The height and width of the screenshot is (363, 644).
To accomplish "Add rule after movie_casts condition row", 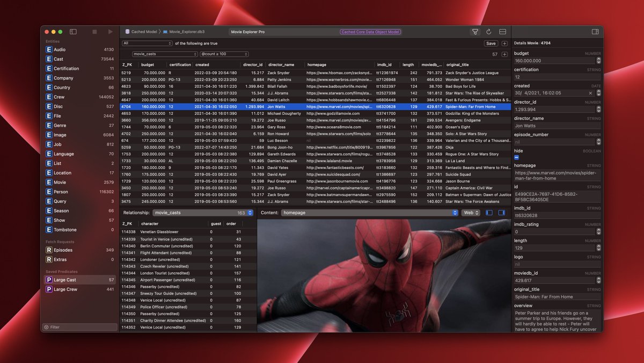I will pos(504,54).
